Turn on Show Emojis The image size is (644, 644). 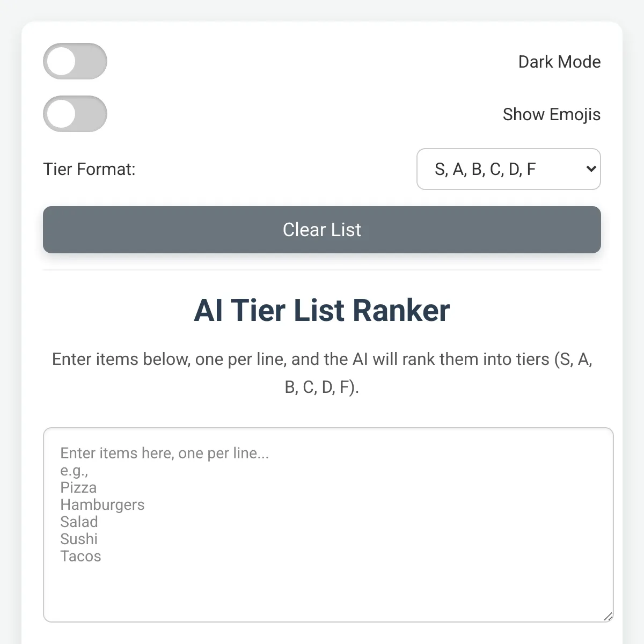coord(75,114)
